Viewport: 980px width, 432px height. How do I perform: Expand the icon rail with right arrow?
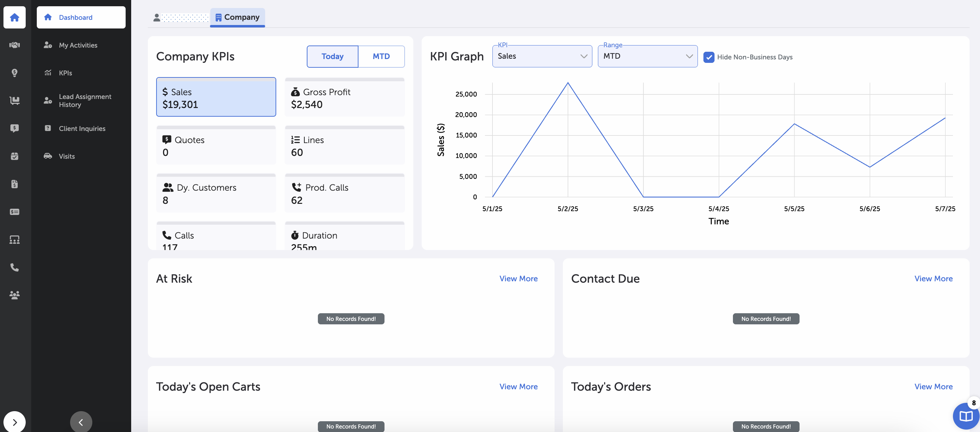coord(15,422)
